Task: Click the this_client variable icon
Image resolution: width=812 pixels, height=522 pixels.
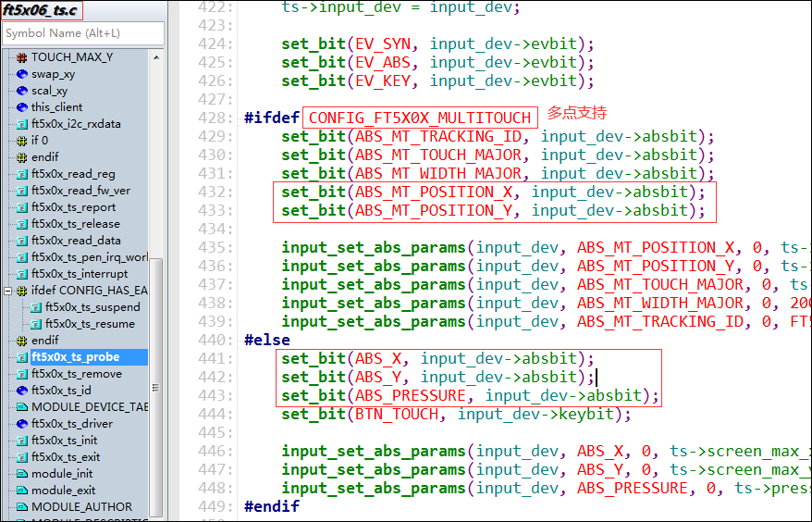Action: click(x=22, y=107)
